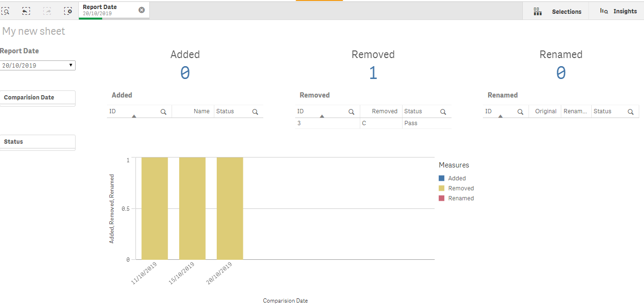Search the ID column in the Removed table
This screenshot has width=644, height=305.
[x=352, y=112]
